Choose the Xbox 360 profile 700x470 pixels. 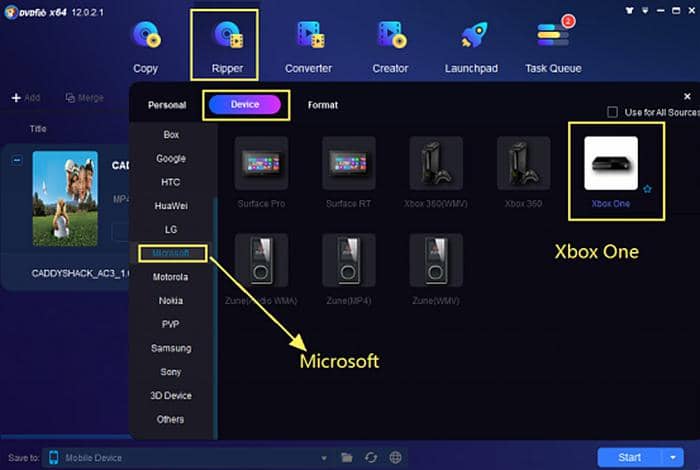[523, 173]
